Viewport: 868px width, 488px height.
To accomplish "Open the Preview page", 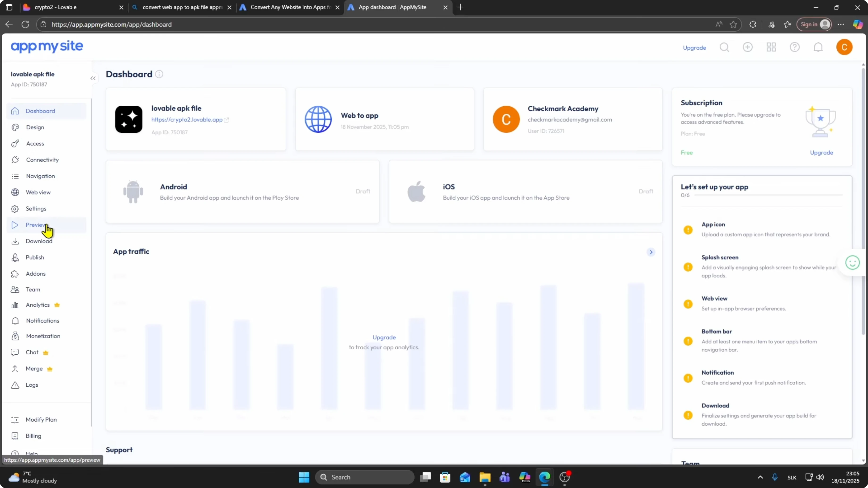I will (x=46, y=225).
